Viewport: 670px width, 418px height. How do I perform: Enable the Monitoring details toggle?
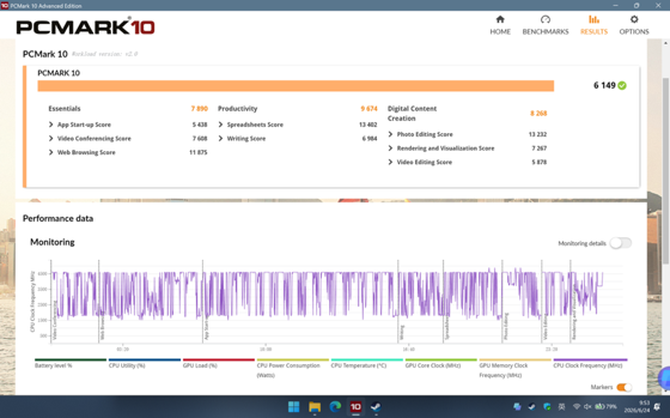[620, 243]
